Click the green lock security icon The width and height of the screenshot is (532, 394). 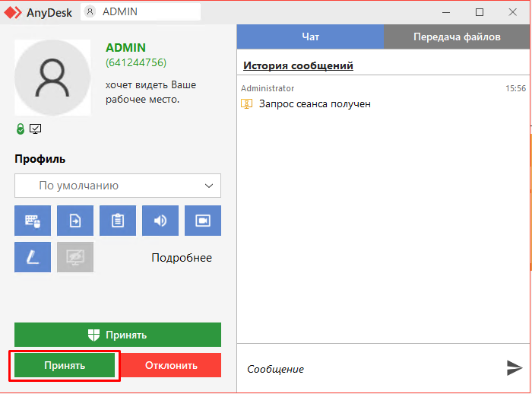pyautogui.click(x=21, y=129)
